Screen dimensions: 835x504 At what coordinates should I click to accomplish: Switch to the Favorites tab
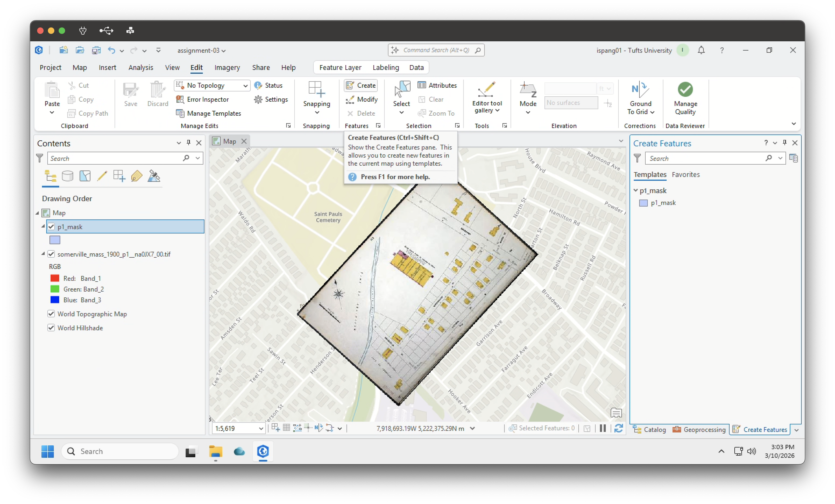(x=685, y=175)
